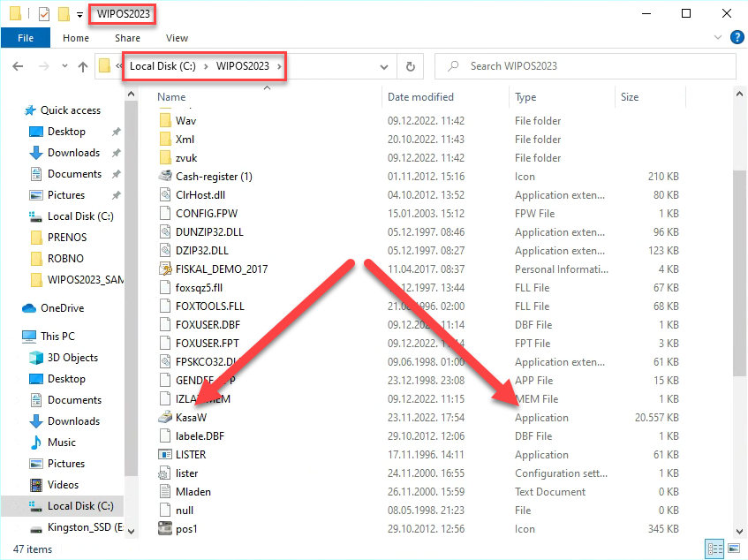The image size is (748, 560).
Task: Expand the ribbon using the chevron
Action: 717,38
